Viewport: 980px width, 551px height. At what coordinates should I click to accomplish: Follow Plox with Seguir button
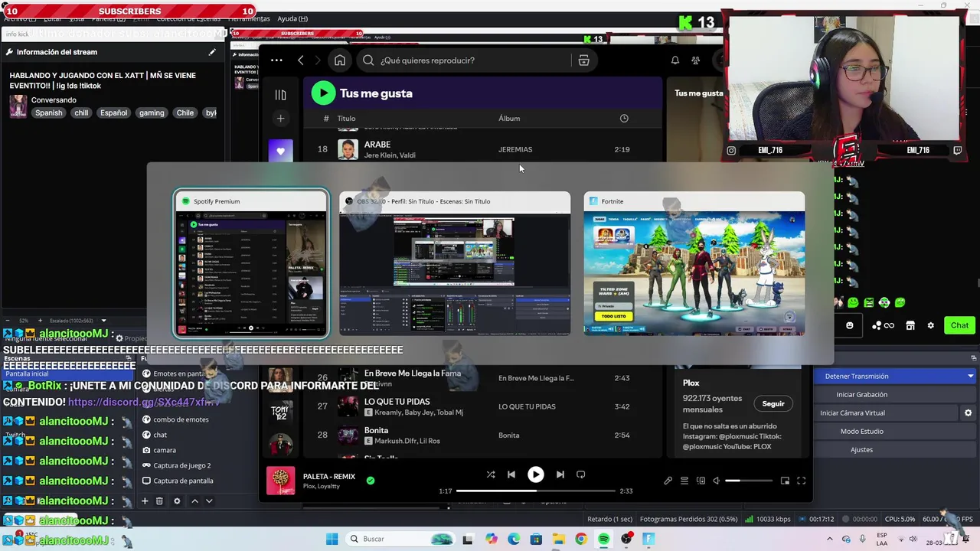click(773, 403)
